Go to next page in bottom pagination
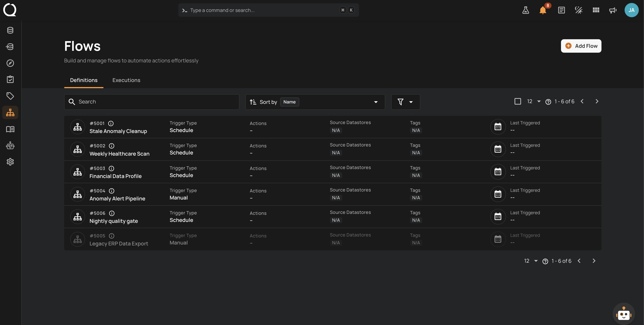Viewport: 644px width, 325px height. pos(594,261)
